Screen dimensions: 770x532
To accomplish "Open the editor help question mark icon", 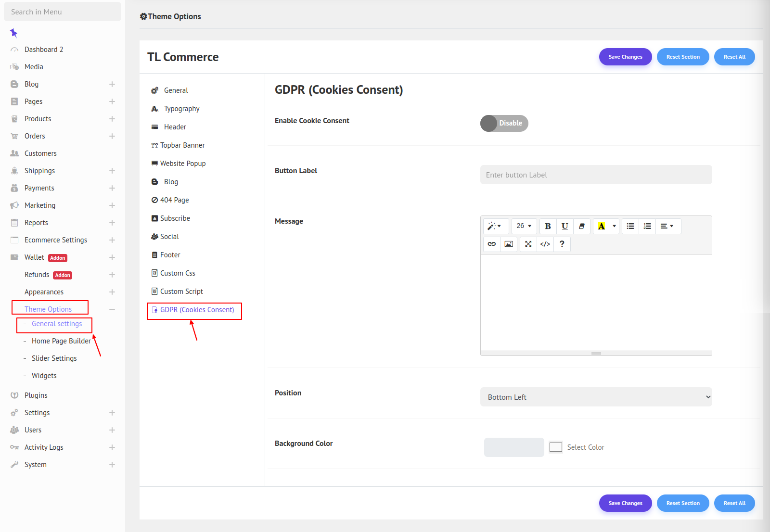I will click(x=562, y=244).
